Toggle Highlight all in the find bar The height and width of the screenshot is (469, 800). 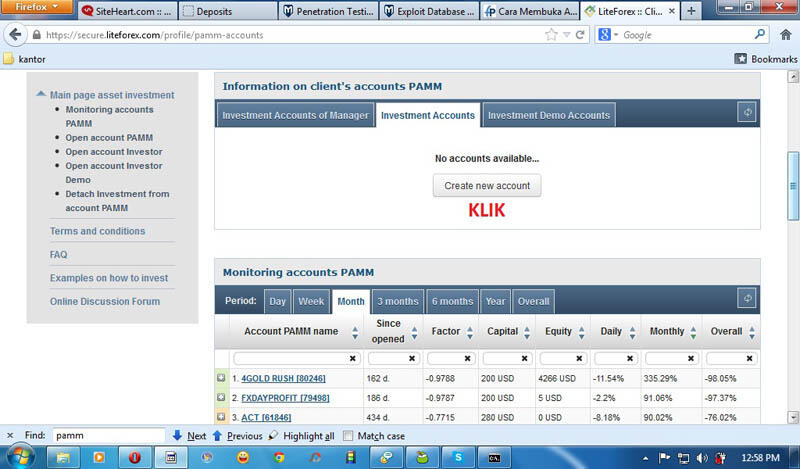click(302, 436)
